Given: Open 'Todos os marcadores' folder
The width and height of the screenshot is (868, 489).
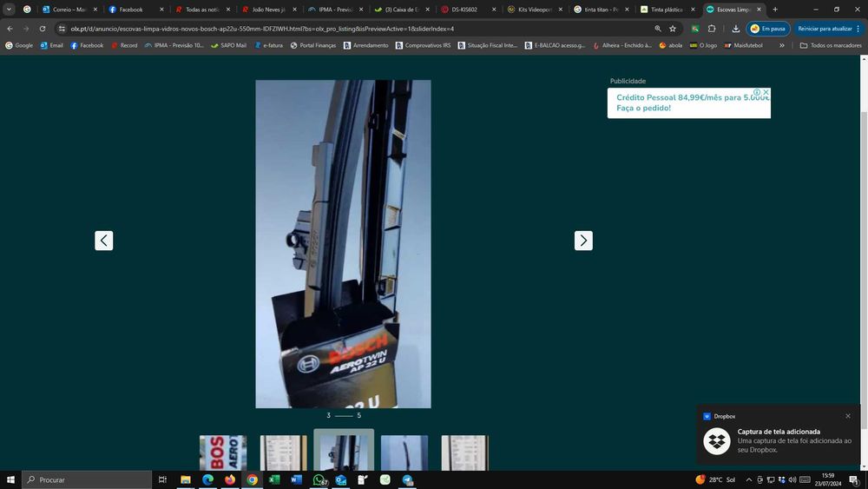Looking at the screenshot, I should click(831, 45).
